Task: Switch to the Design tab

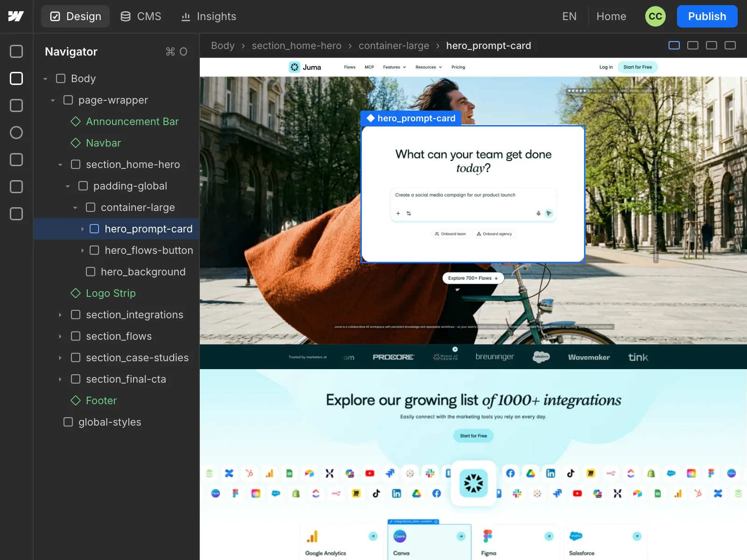Action: [76, 16]
